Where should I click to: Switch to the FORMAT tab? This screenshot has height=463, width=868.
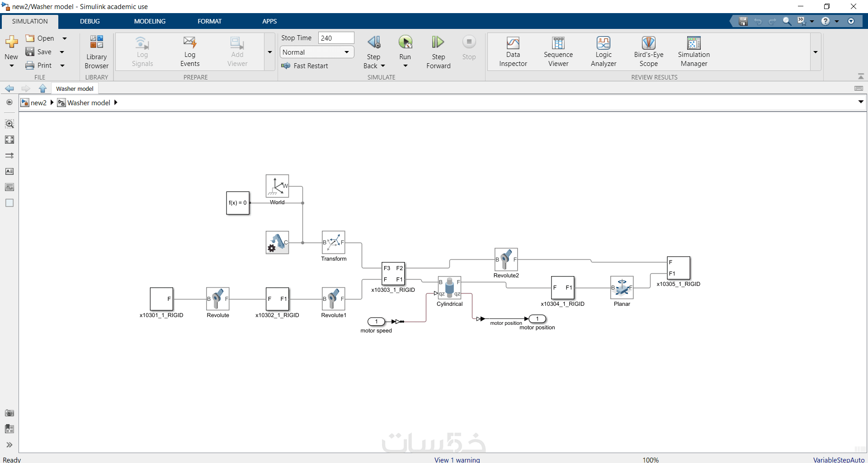(x=210, y=21)
